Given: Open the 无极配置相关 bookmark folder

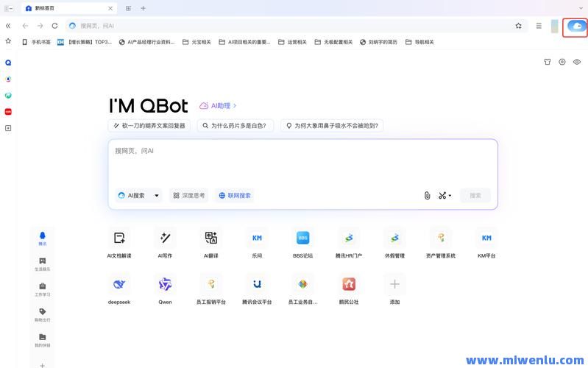Looking at the screenshot, I should (x=334, y=42).
